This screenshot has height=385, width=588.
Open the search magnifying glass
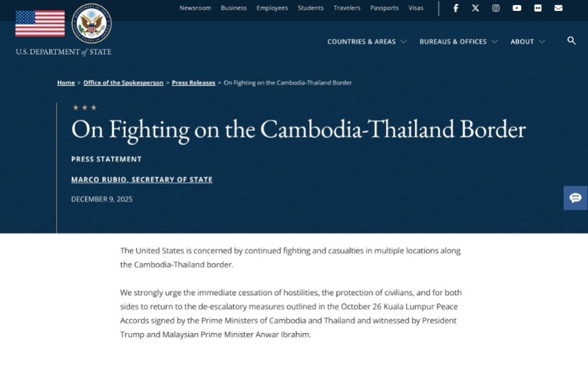571,41
